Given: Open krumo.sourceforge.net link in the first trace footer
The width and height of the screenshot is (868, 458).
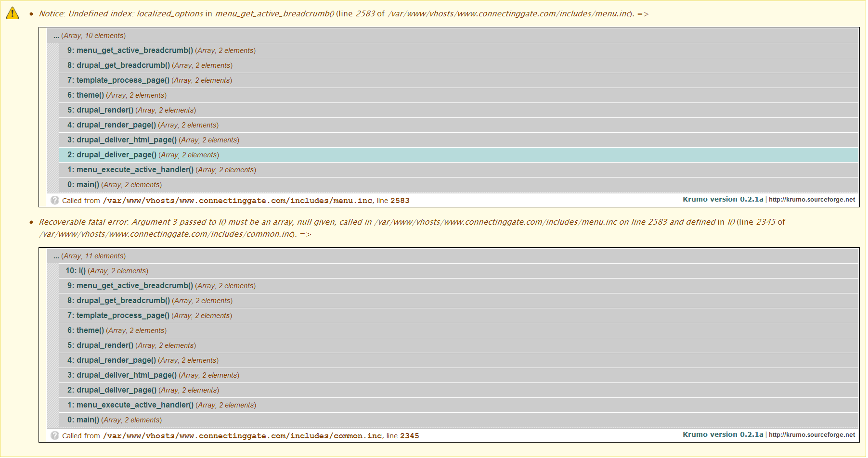Looking at the screenshot, I should click(812, 200).
